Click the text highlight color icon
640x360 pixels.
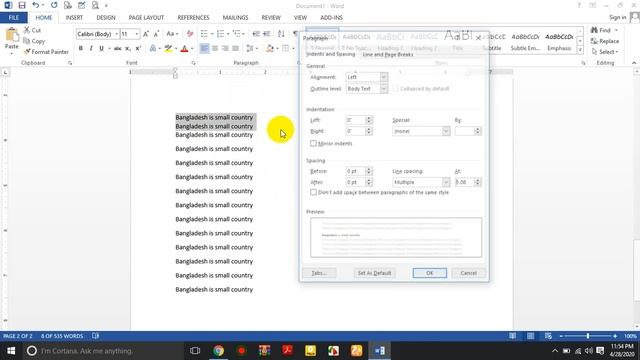pyautogui.click(x=168, y=49)
